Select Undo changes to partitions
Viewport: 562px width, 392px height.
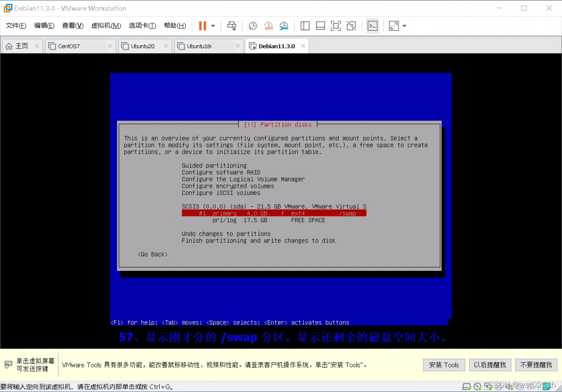226,234
